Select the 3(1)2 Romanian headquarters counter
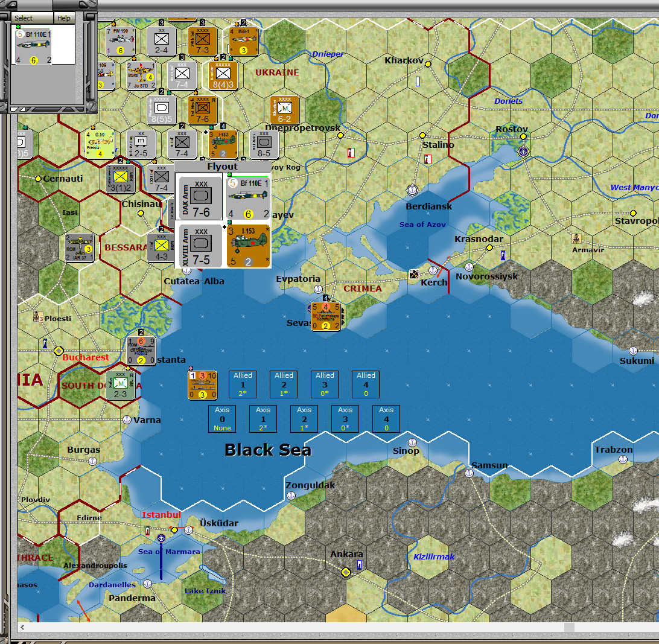The height and width of the screenshot is (644, 659). [x=120, y=179]
